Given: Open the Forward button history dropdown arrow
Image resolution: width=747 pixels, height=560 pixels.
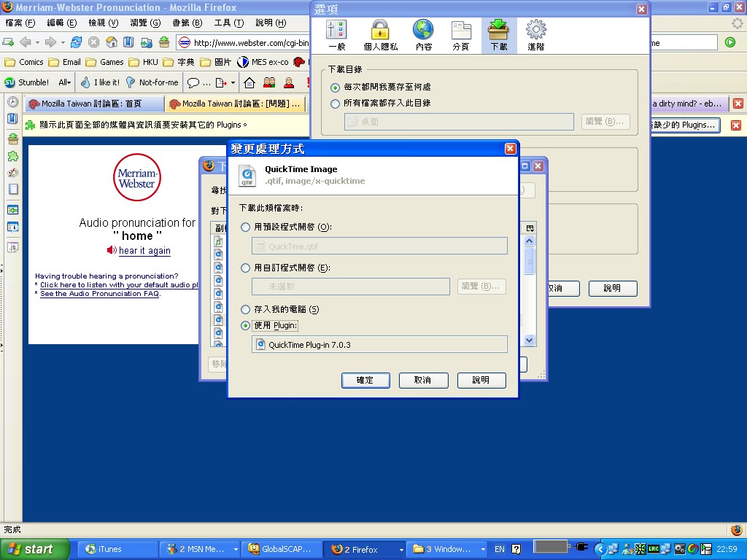Looking at the screenshot, I should 63,42.
